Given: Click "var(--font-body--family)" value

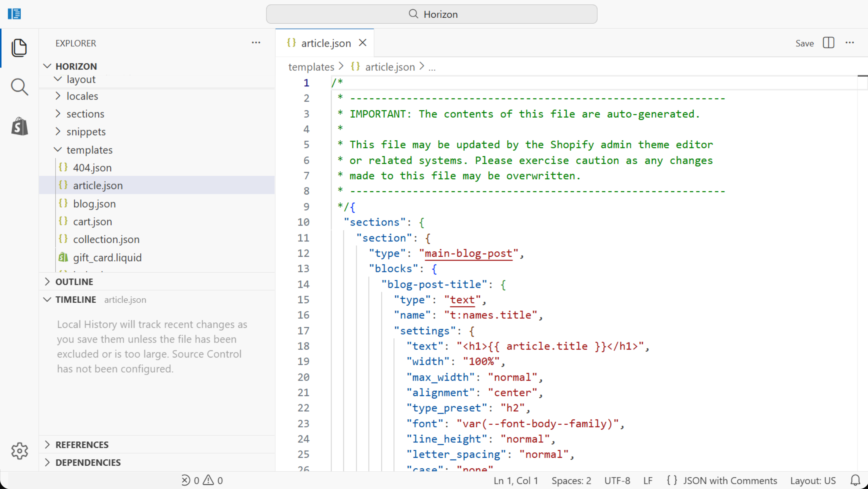Looking at the screenshot, I should coord(538,424).
